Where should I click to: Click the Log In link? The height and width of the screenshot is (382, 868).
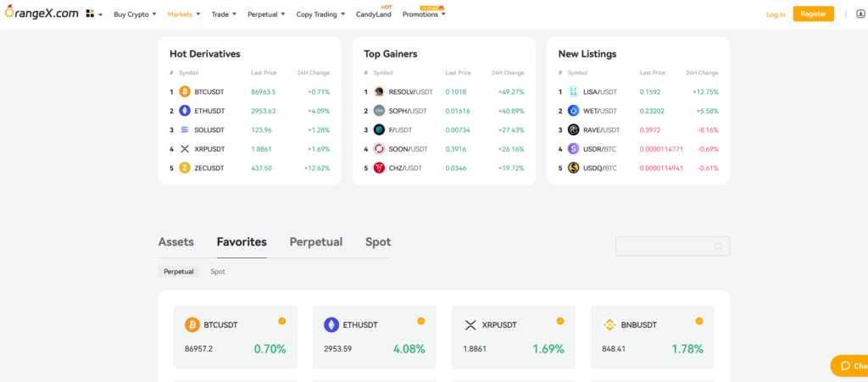775,14
